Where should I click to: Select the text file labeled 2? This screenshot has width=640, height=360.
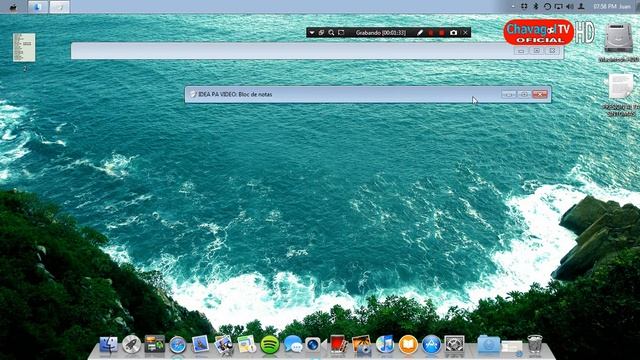[24, 47]
